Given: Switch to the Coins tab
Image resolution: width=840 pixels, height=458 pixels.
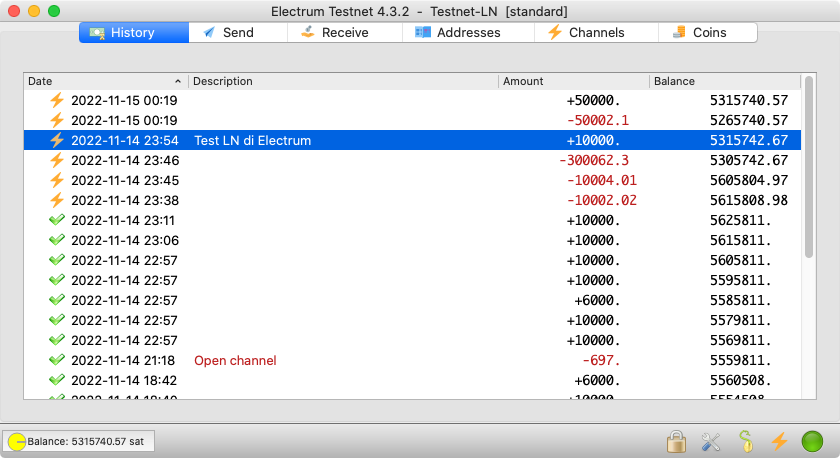Looking at the screenshot, I should [x=708, y=32].
